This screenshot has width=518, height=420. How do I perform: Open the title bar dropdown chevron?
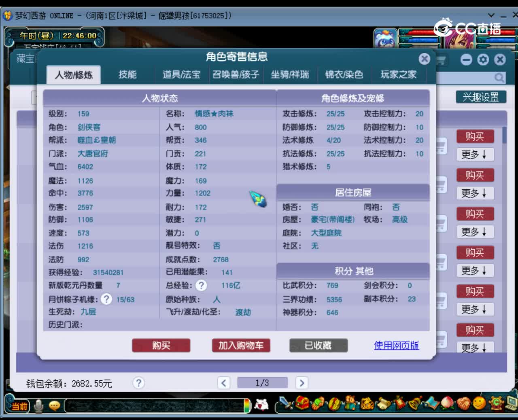click(x=491, y=15)
